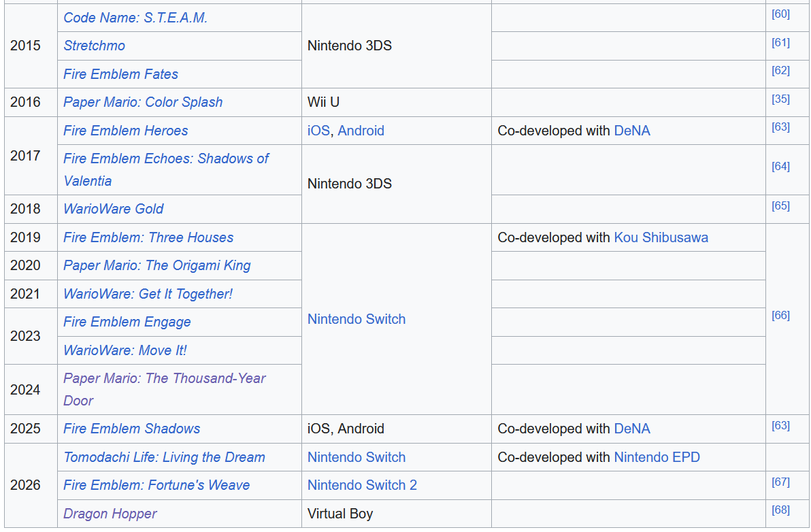Jump to citation [62]
The image size is (811, 532).
point(780,70)
